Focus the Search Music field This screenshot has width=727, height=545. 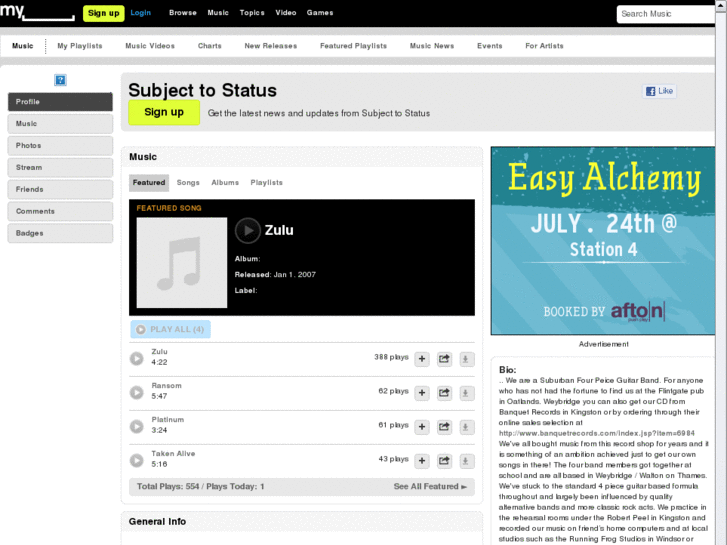point(666,14)
